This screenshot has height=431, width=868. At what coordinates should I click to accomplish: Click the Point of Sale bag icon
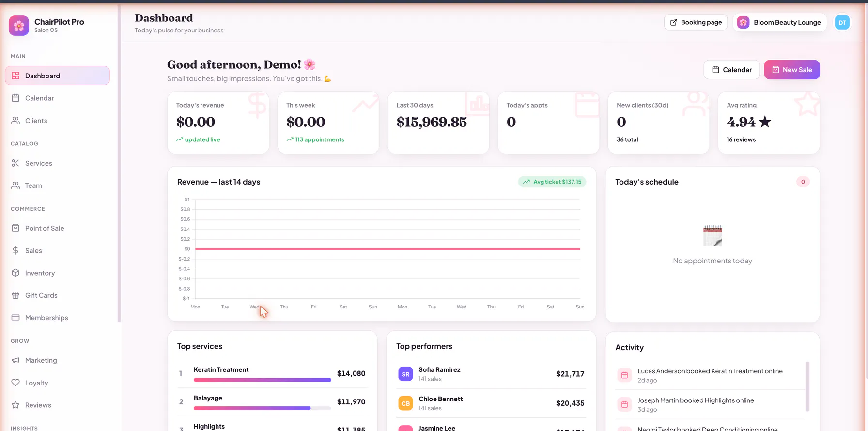click(x=15, y=228)
